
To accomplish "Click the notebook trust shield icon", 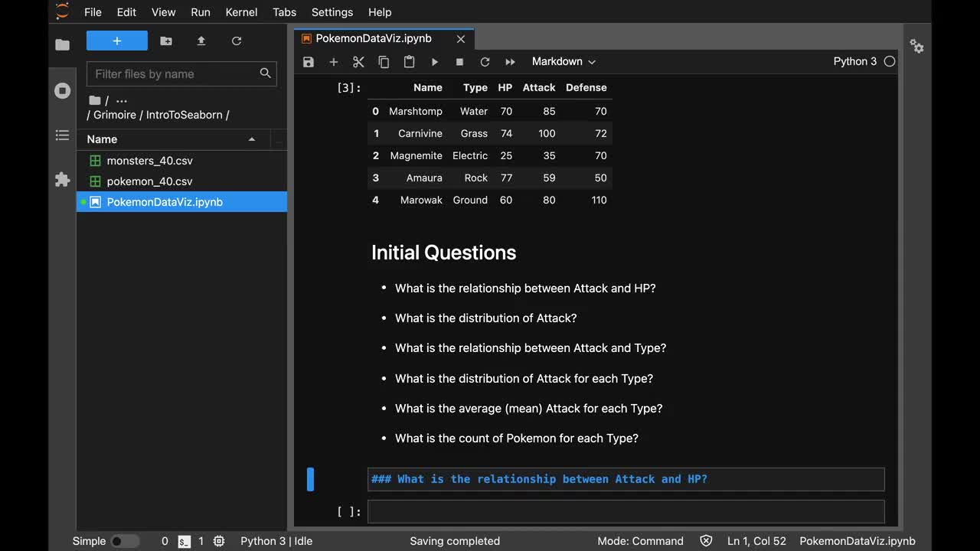I will click(706, 541).
